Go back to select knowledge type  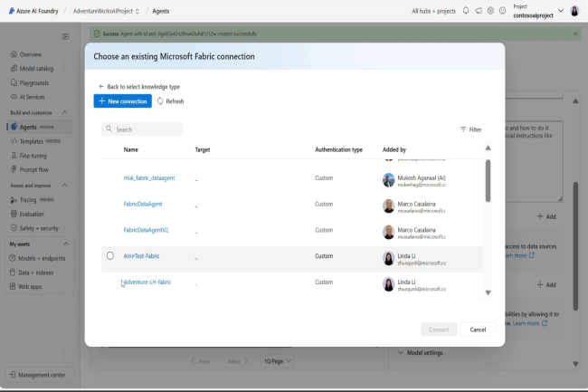click(x=139, y=87)
